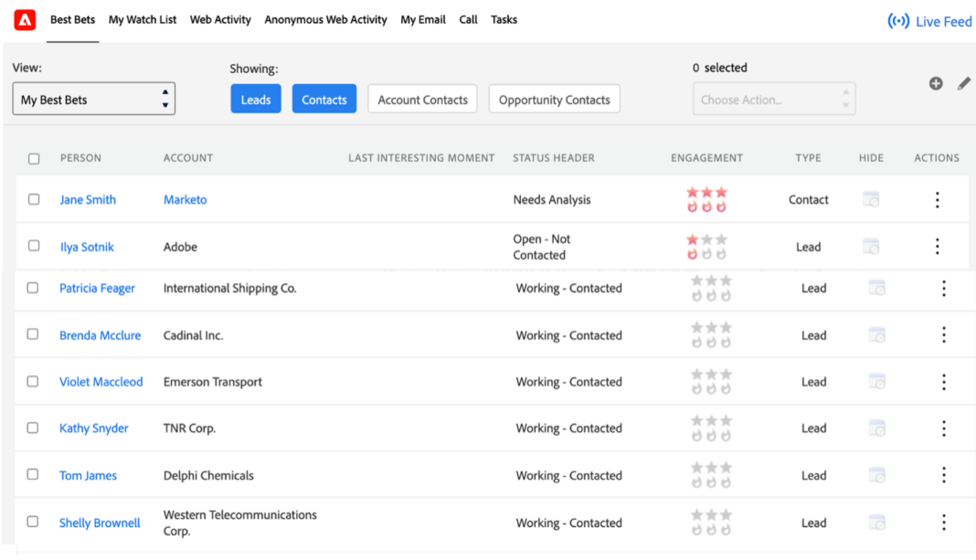Open the Choose Action dropdown
Image resolution: width=976 pixels, height=560 pixels.
(773, 99)
